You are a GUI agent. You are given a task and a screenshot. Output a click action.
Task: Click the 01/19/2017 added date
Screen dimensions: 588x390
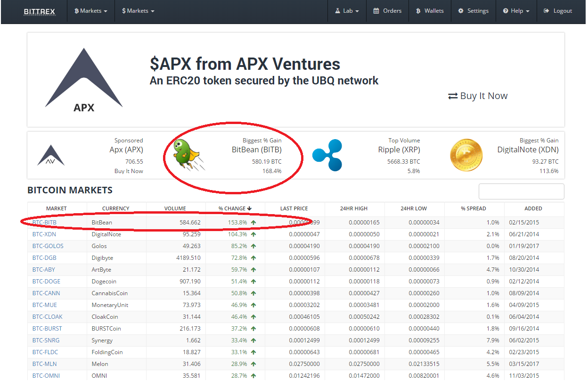tap(524, 246)
